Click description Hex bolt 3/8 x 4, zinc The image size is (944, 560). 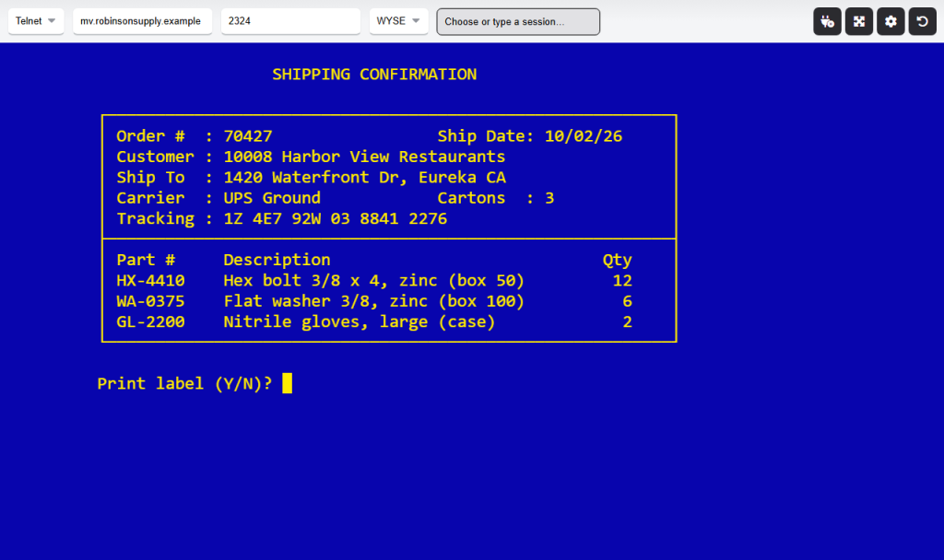(330, 280)
